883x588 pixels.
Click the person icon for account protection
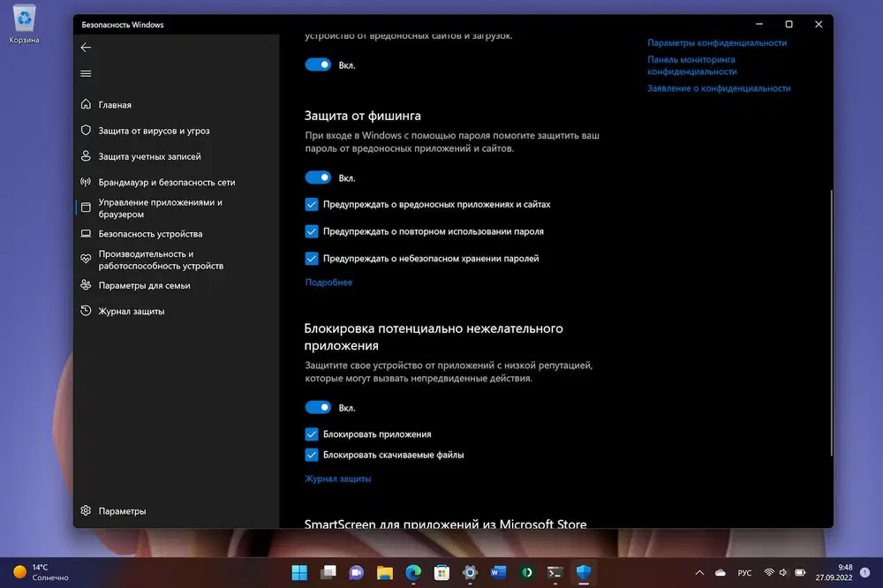86,156
